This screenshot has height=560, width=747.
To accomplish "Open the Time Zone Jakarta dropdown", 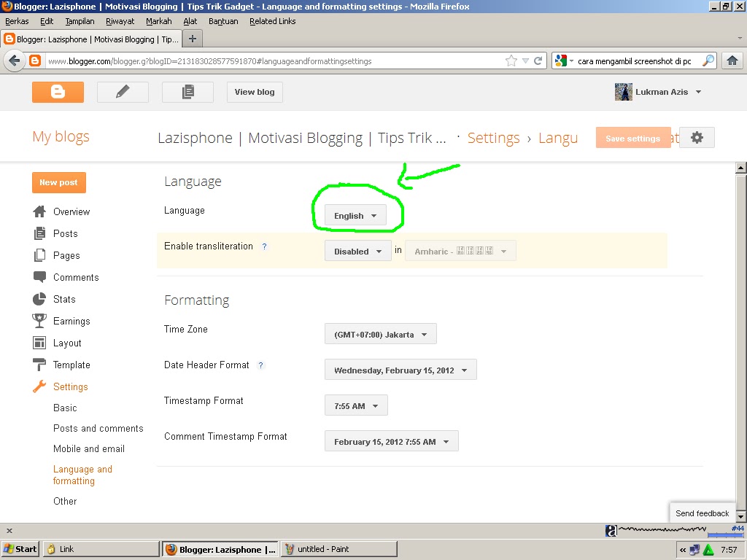I will 380,334.
